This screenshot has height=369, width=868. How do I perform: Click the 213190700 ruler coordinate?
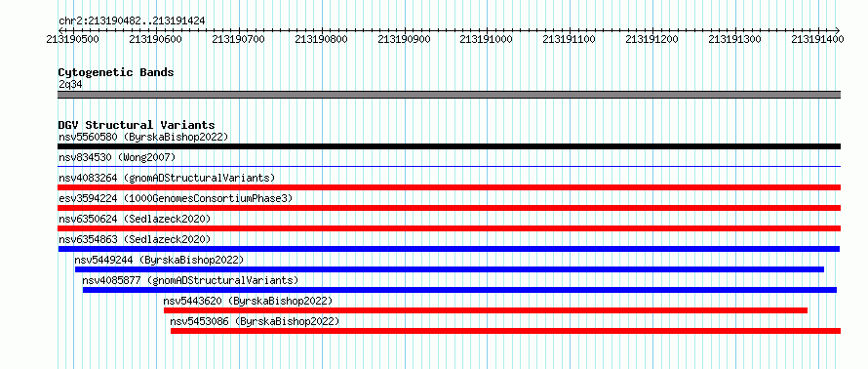click(239, 39)
